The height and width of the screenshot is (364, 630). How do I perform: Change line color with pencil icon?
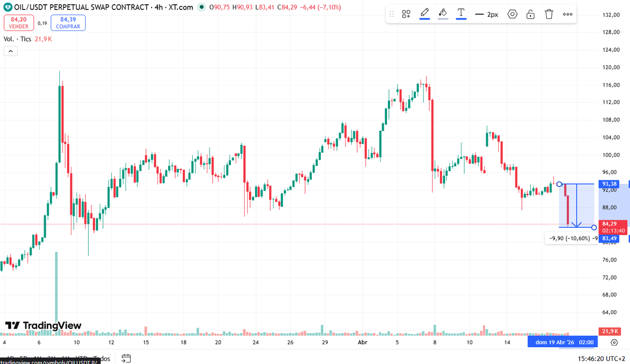click(x=425, y=14)
